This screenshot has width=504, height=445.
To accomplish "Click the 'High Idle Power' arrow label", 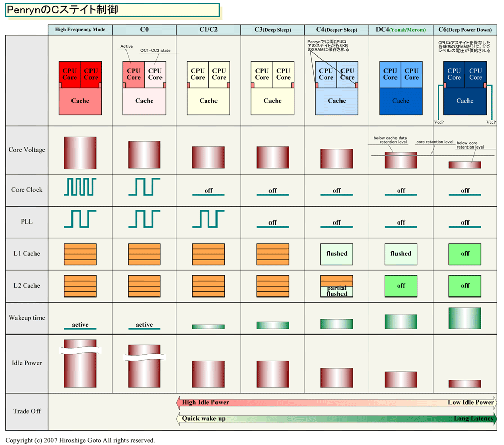I will tap(205, 402).
